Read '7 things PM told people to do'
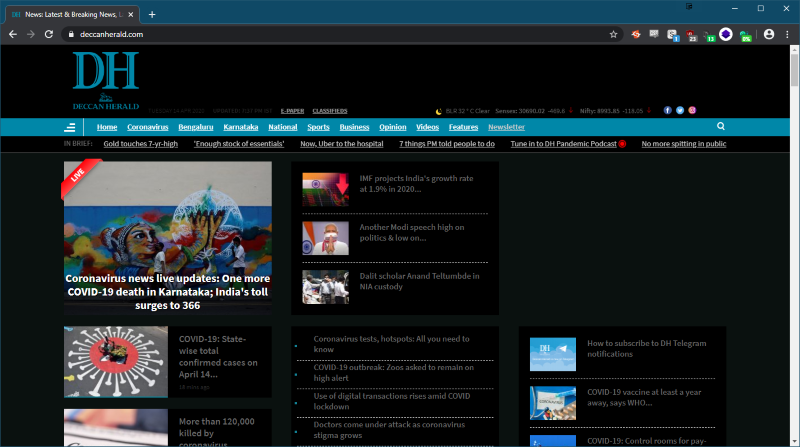The image size is (800, 447). [446, 144]
